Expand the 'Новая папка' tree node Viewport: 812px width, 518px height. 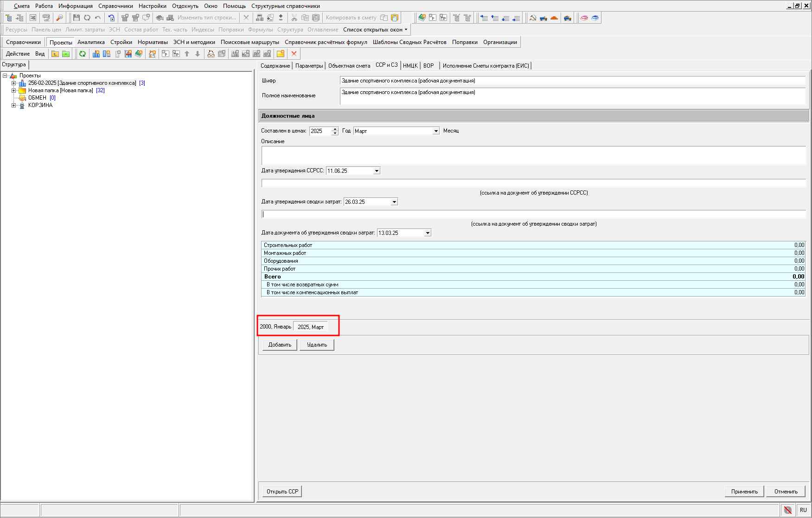point(14,91)
